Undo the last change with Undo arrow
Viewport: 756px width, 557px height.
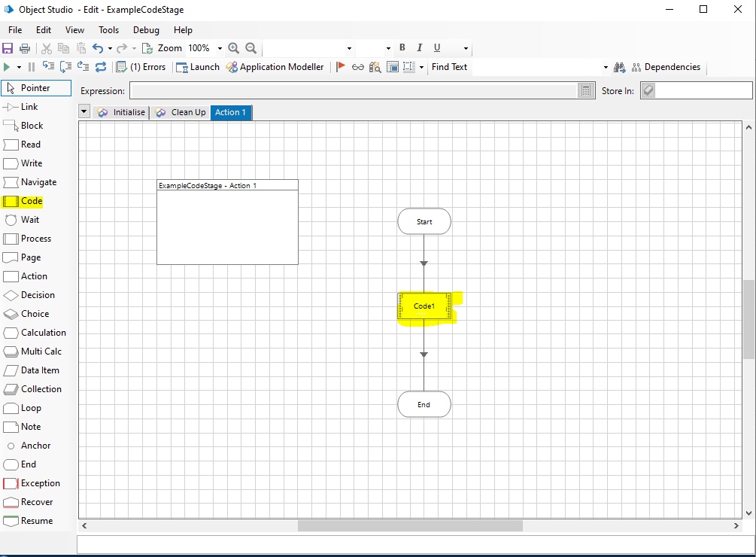[x=98, y=48]
